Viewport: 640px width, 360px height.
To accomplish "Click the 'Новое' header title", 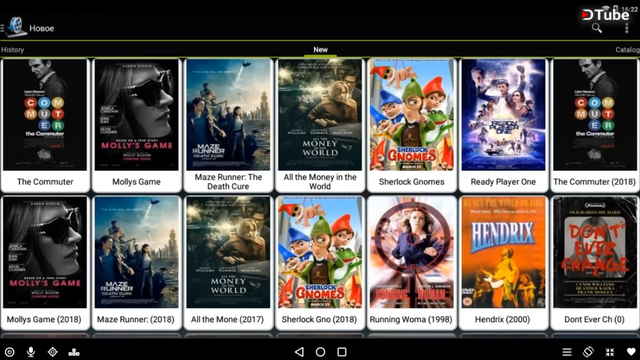I will (x=42, y=29).
